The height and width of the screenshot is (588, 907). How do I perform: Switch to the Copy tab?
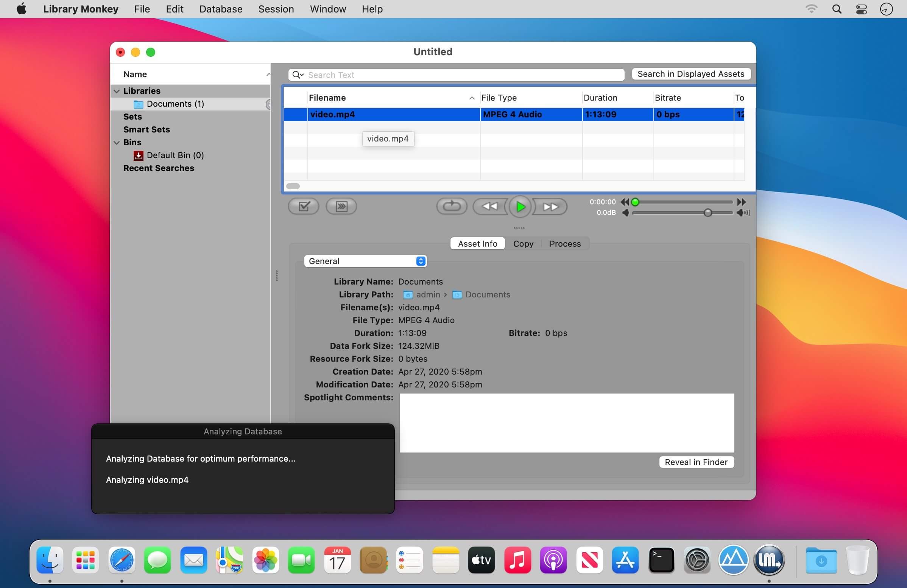coord(523,244)
